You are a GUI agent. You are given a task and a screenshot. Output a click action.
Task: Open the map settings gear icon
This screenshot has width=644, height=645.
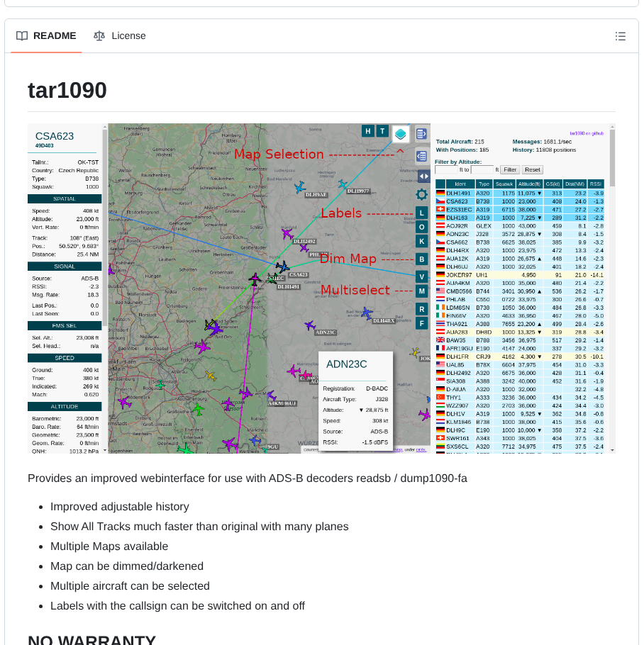[421, 193]
